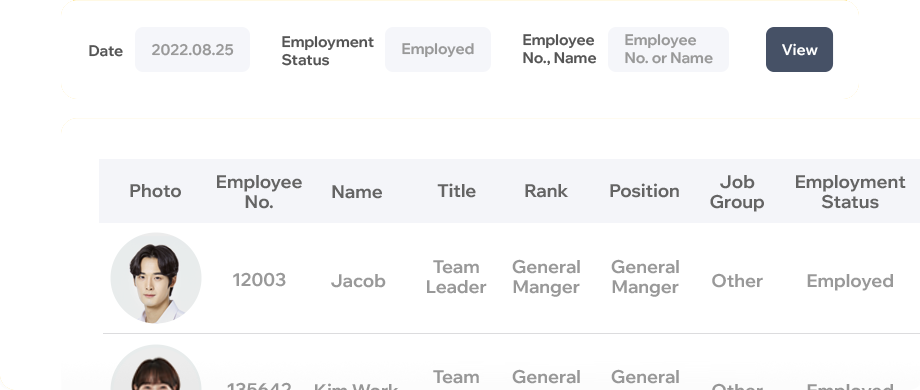920x390 pixels.
Task: Click Jacob's Team Leader title cell
Action: pyautogui.click(x=456, y=277)
